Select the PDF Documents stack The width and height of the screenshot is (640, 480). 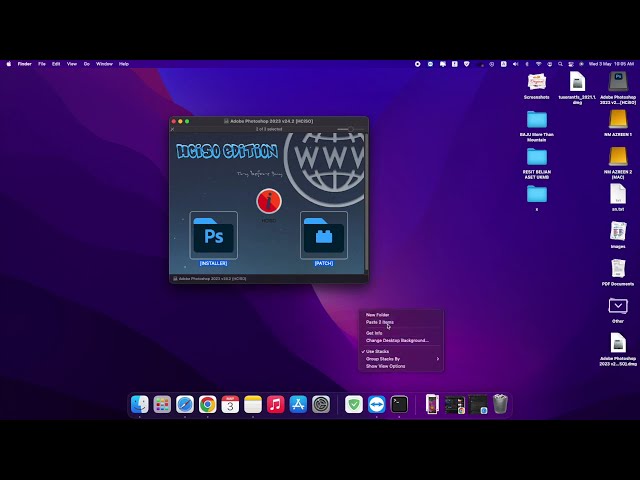[618, 269]
